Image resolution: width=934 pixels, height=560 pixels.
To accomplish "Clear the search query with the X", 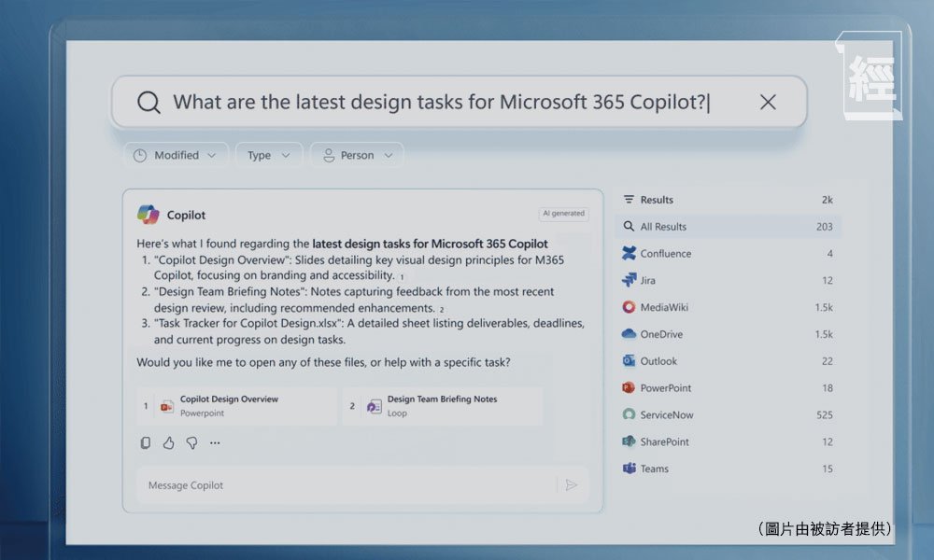I will (768, 103).
